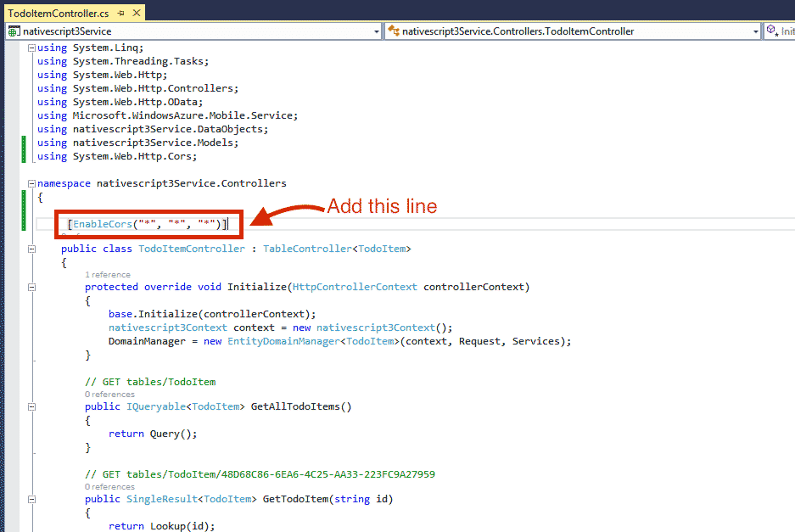The height and width of the screenshot is (532, 795).
Task: Collapse the GetTodoItem method body
Action: pos(30,498)
